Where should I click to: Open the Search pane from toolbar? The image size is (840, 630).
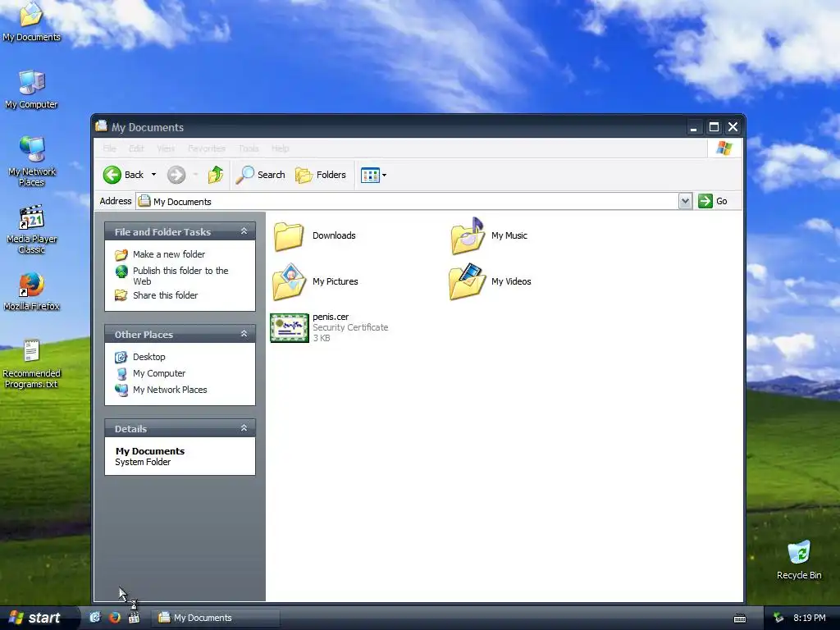tap(260, 175)
